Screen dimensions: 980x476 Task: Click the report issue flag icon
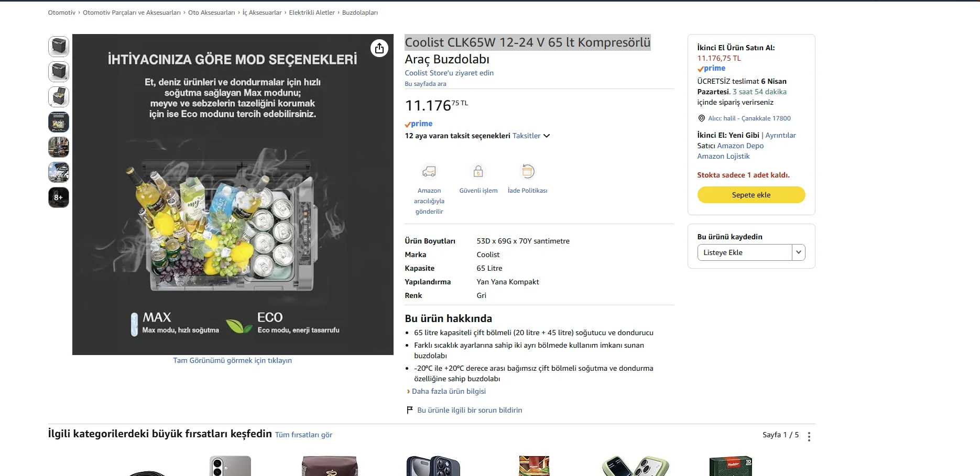pos(410,410)
